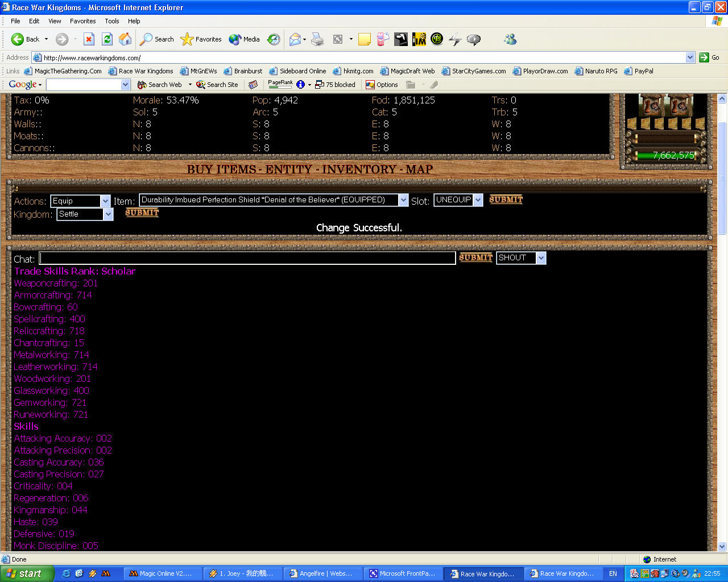Expand the Back button history arrow
Viewport: 728px width, 582px height.
tap(46, 39)
